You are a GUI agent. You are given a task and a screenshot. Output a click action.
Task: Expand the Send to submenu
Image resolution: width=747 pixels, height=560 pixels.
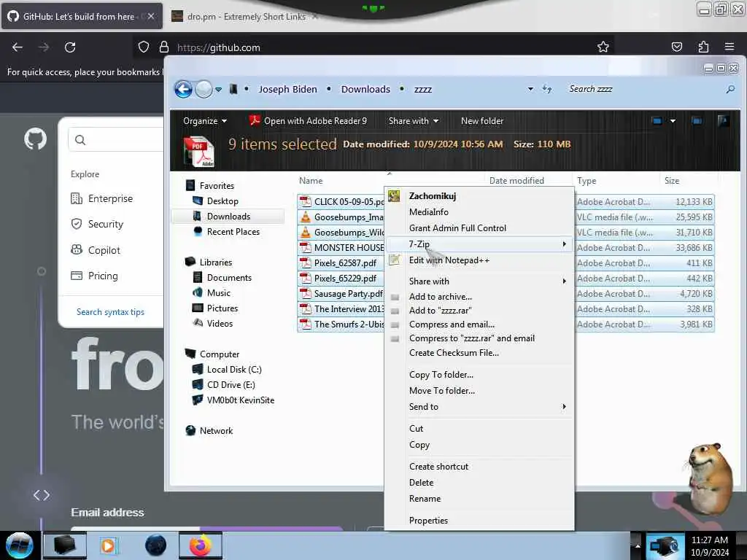479,407
